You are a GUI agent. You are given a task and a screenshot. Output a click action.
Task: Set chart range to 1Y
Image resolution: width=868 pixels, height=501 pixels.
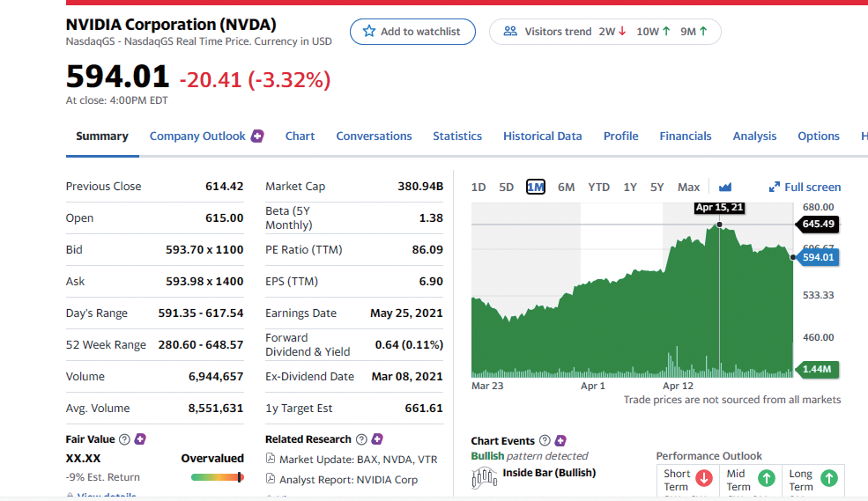point(630,187)
